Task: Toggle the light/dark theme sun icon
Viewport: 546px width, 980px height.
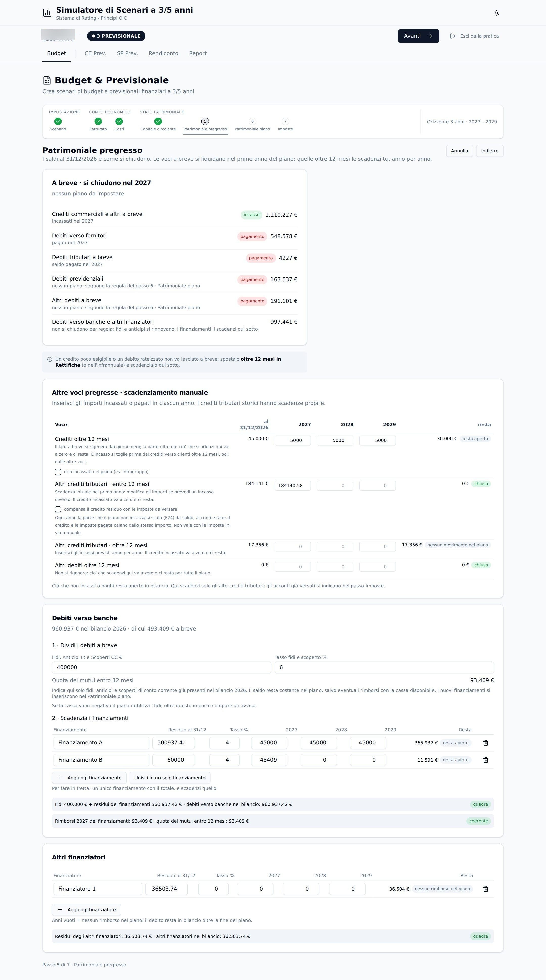Action: pos(496,13)
